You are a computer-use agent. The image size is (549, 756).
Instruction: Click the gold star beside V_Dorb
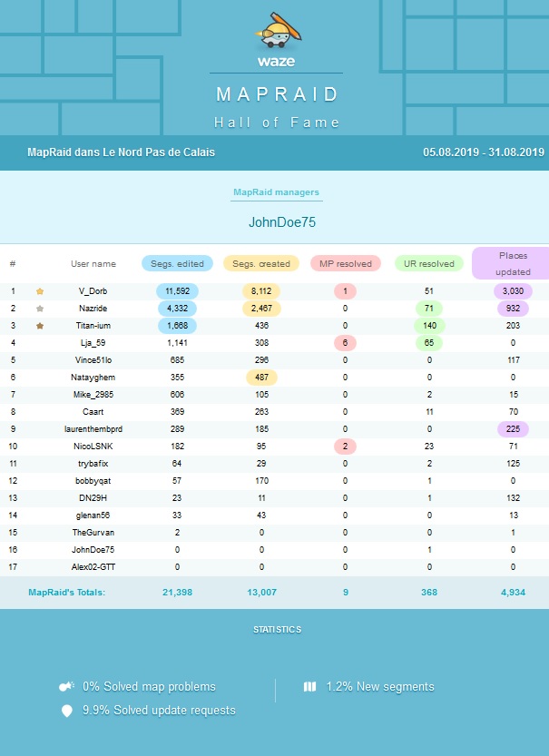[40, 291]
